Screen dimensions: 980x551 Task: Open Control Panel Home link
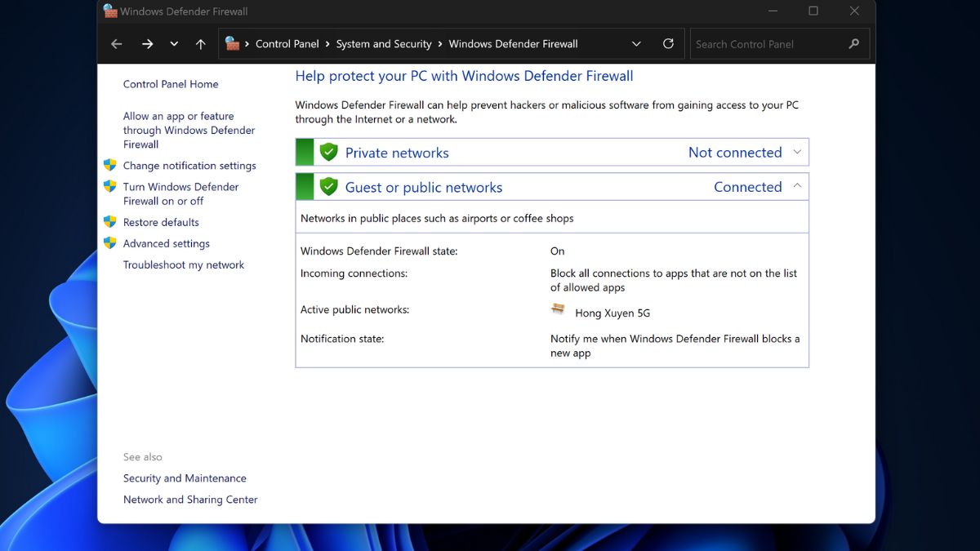click(x=171, y=84)
